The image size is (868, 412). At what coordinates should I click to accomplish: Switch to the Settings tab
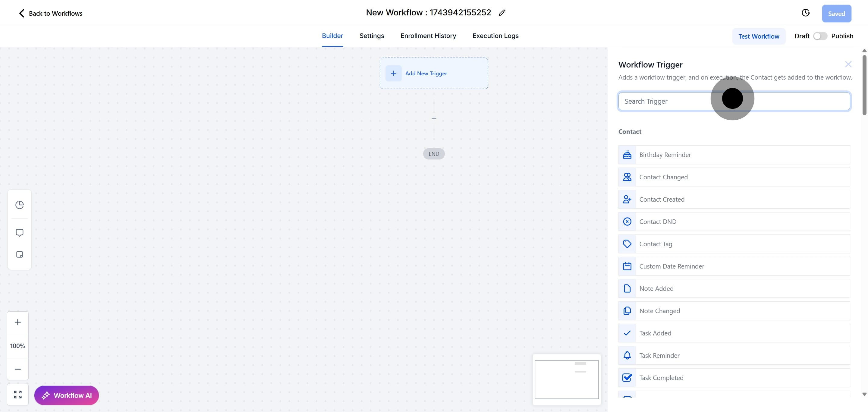[372, 36]
